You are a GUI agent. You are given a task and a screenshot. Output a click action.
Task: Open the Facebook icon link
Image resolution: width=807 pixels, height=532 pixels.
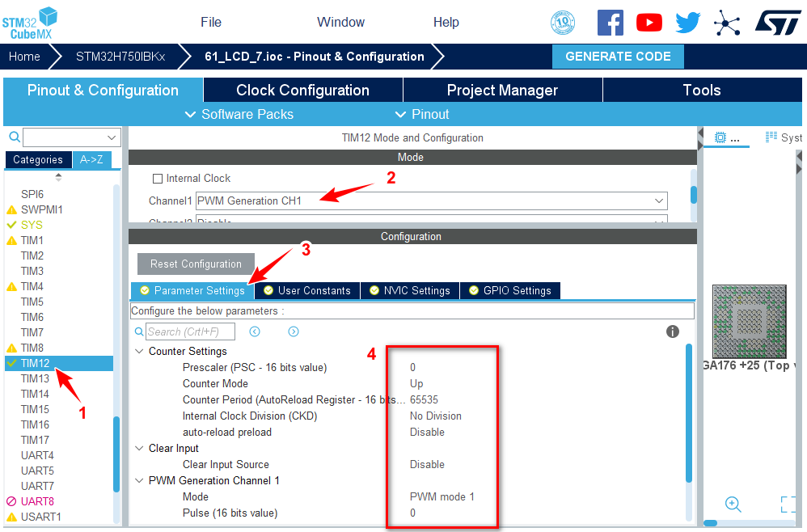pyautogui.click(x=610, y=23)
